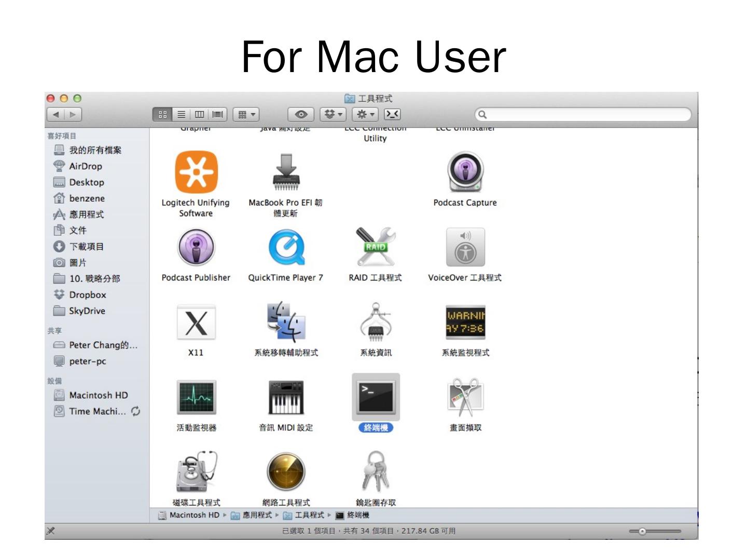
Task: Select 鑰匙圈存取 (Keychain Access) icon
Action: pos(376,471)
